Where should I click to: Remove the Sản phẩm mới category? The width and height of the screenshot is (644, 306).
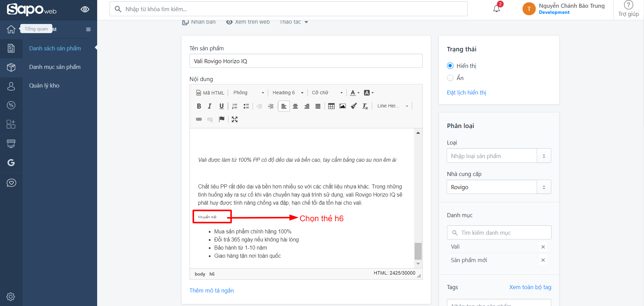click(x=543, y=260)
